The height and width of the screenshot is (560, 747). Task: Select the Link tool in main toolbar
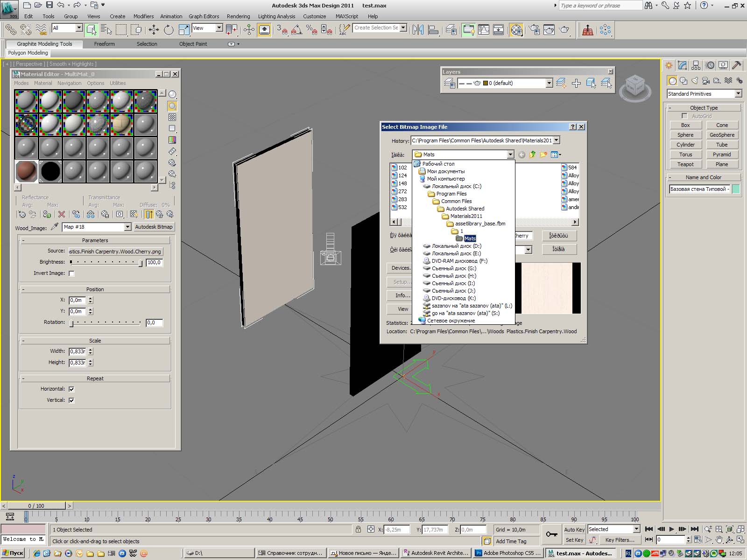[x=10, y=30]
